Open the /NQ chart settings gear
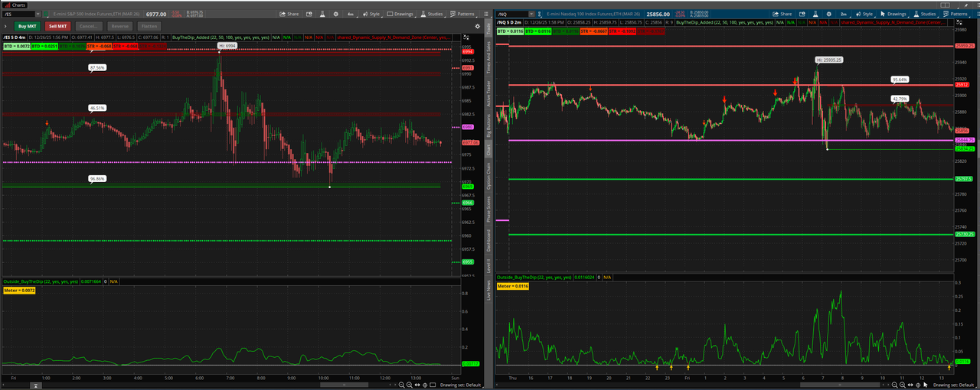The height and width of the screenshot is (390, 980). [x=828, y=14]
